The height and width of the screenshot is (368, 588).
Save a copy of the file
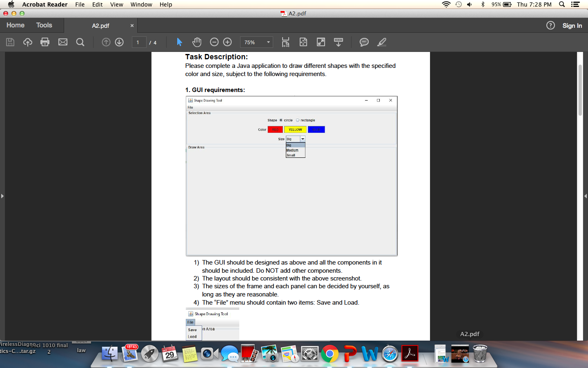click(10, 42)
